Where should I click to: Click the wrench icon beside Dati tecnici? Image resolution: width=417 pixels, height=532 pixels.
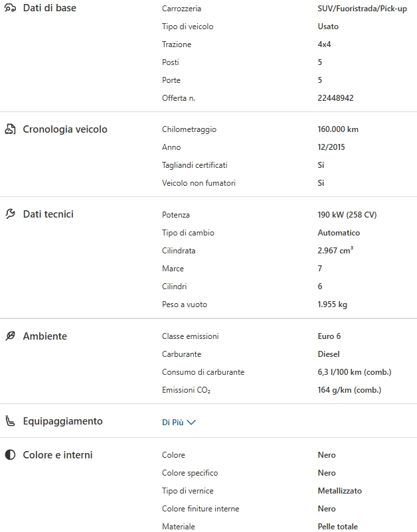[10, 214]
